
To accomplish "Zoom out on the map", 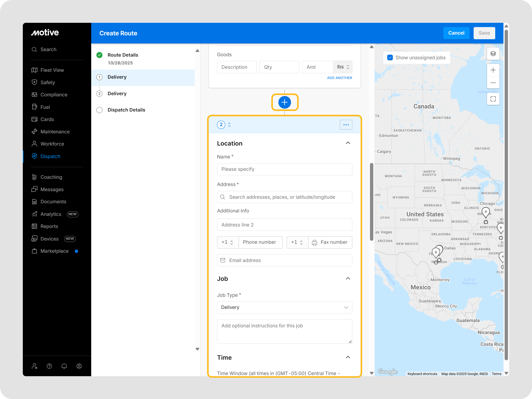I will (x=493, y=83).
